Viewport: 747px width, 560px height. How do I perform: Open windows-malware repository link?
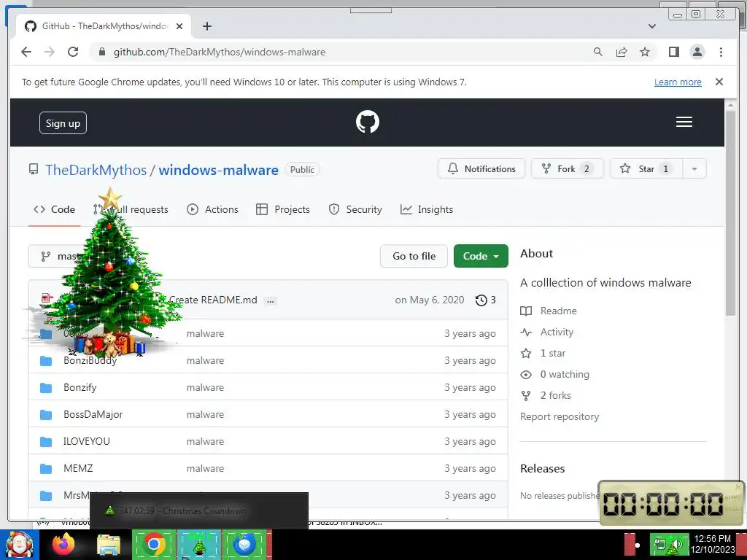pos(218,170)
